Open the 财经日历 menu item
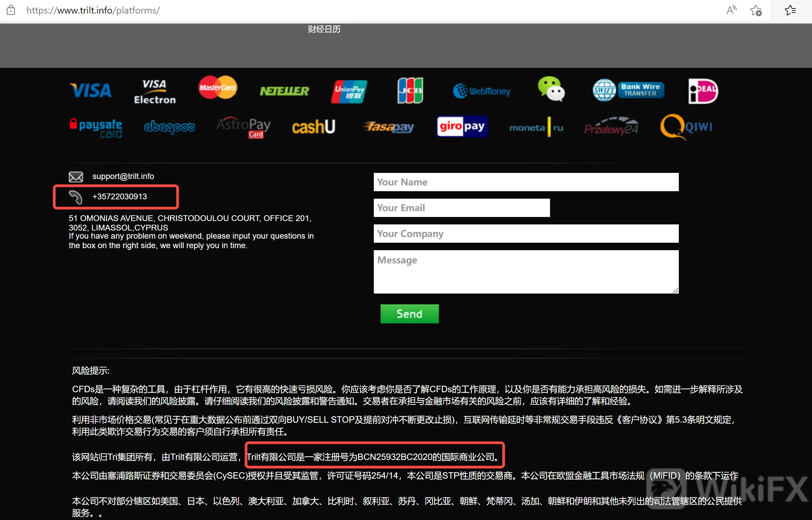 coord(324,29)
